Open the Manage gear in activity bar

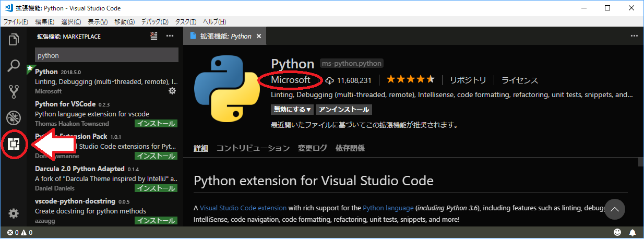14,213
